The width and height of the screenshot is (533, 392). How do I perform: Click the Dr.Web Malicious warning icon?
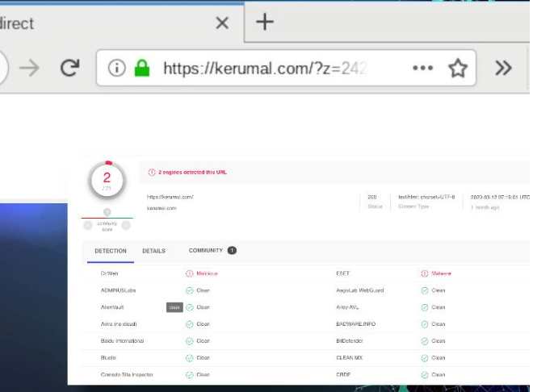(190, 273)
